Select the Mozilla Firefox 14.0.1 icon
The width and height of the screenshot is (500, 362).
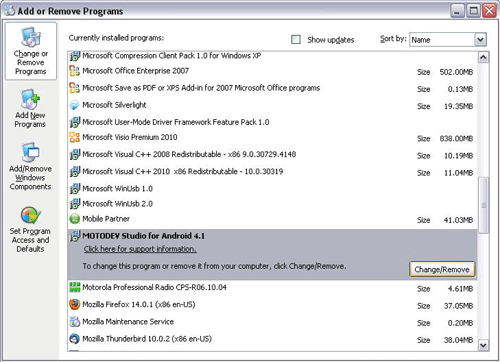(x=75, y=304)
